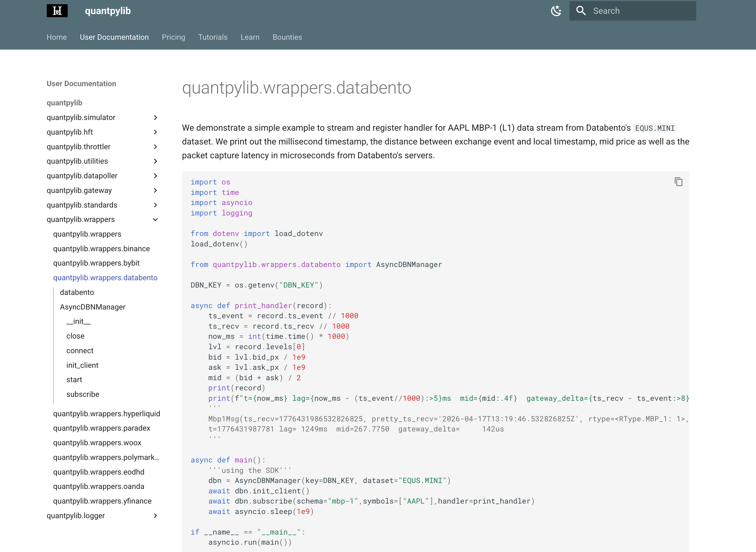Jump to the subscribe method

coord(83,394)
